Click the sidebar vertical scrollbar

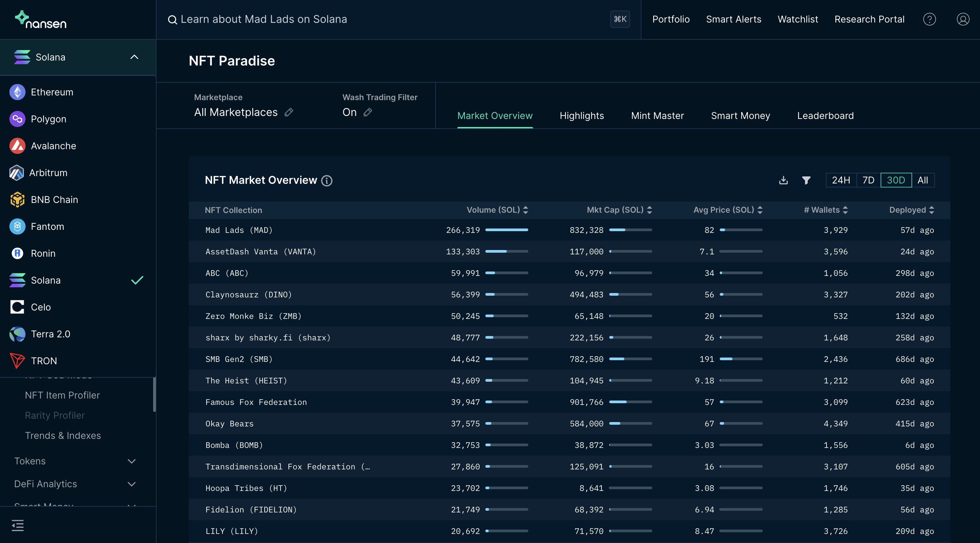point(154,394)
